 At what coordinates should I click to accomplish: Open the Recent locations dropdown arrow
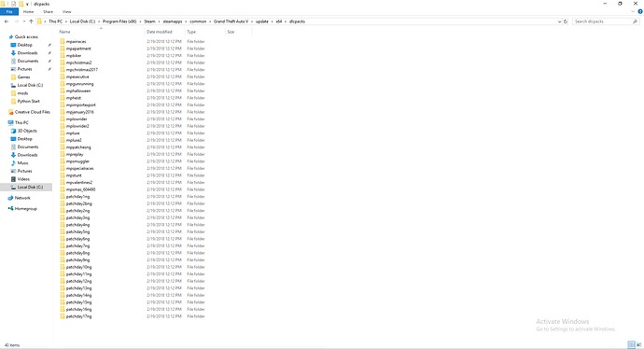pyautogui.click(x=24, y=21)
